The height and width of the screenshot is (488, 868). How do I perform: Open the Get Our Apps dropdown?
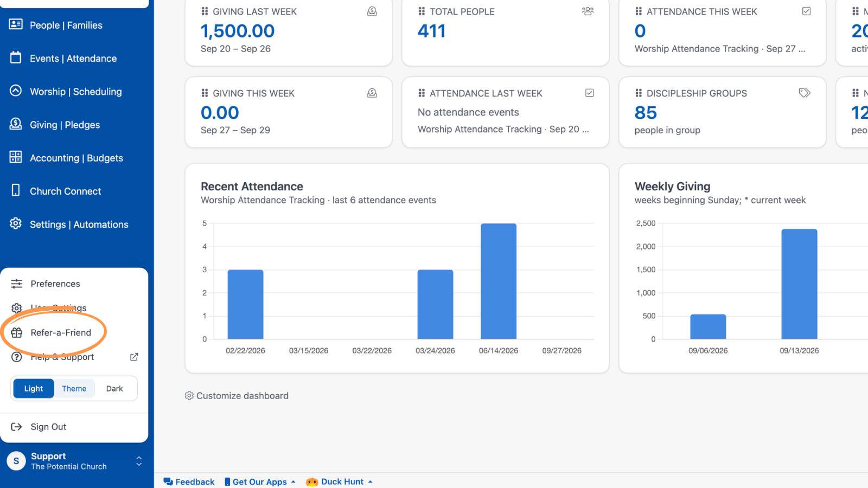260,481
